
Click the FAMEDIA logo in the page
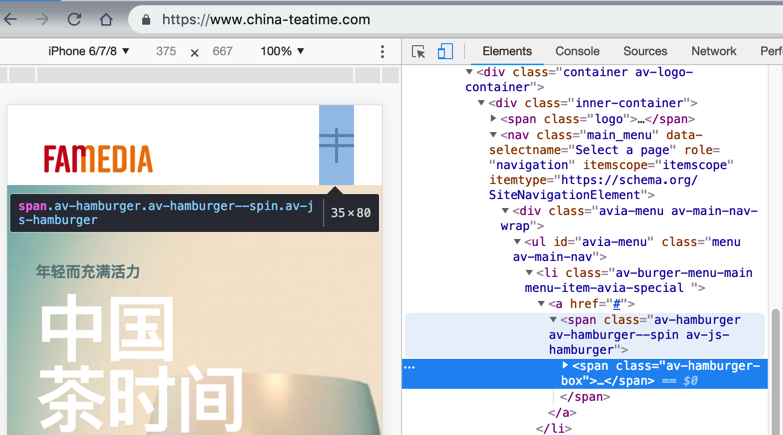tap(98, 159)
